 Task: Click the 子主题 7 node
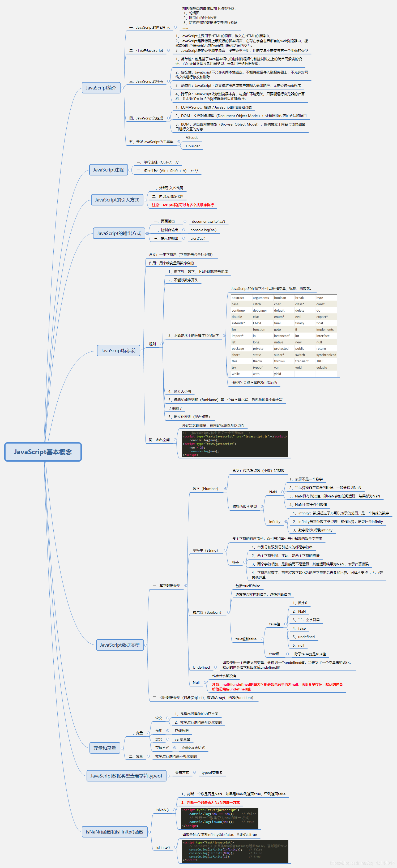pyautogui.click(x=175, y=408)
